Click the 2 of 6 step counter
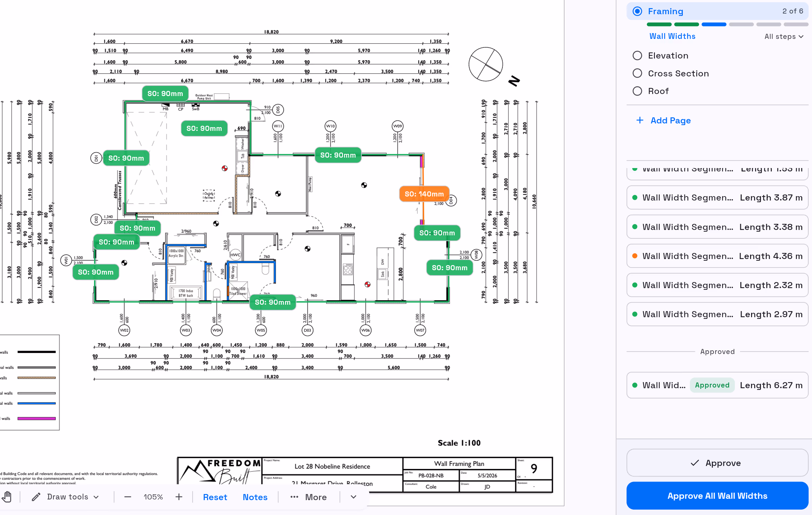The width and height of the screenshot is (812, 515). coord(793,11)
